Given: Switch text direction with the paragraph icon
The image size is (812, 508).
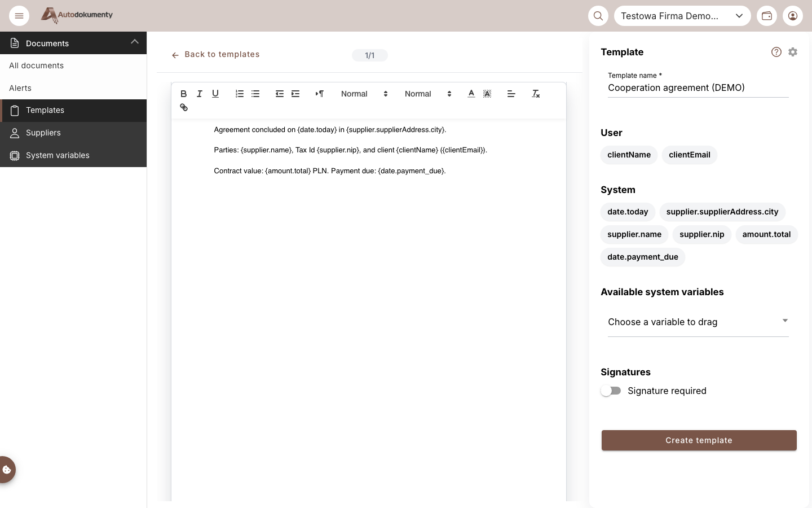Looking at the screenshot, I should click(320, 94).
